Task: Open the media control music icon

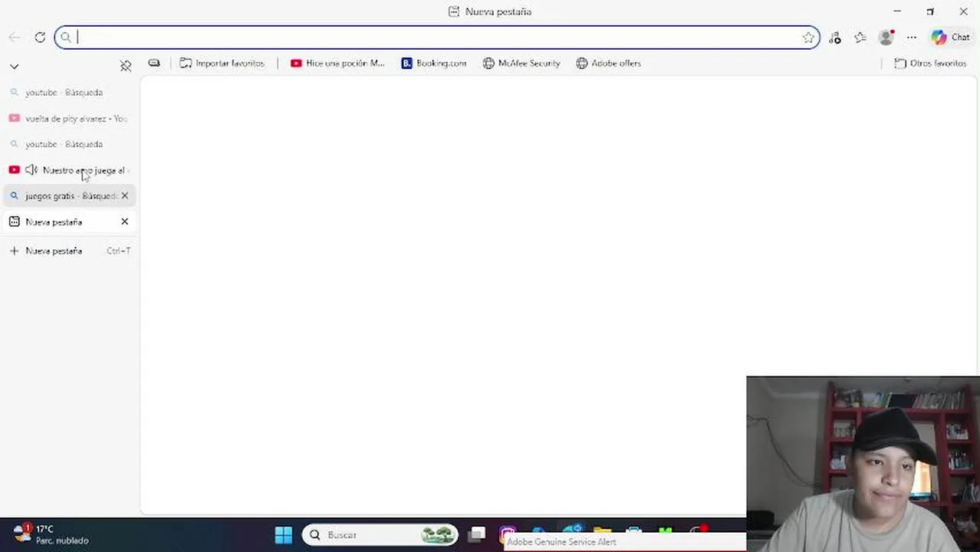Action: 835,37
